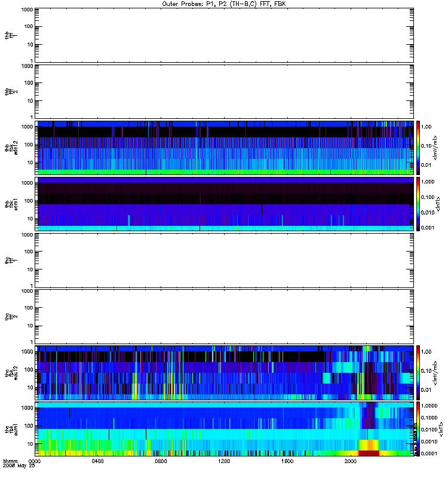
Task: Click the "thc fbk edc12" panel label
Action: [11, 372]
